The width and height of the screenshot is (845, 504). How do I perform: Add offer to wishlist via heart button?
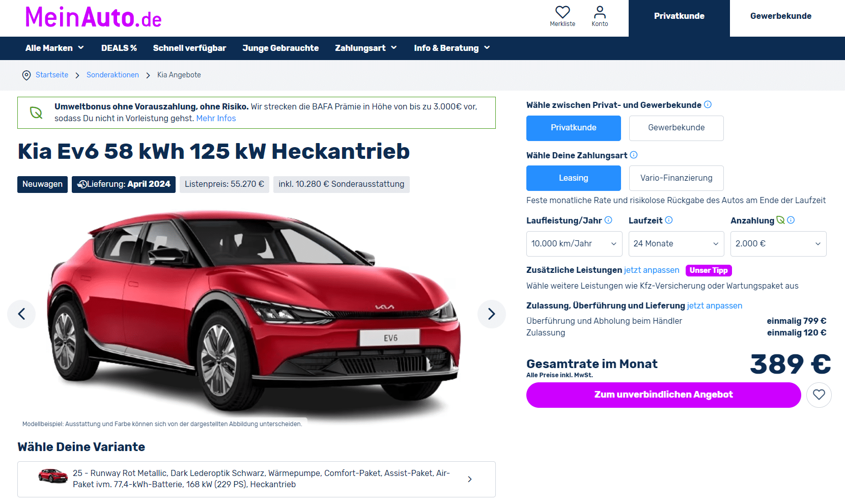click(819, 395)
